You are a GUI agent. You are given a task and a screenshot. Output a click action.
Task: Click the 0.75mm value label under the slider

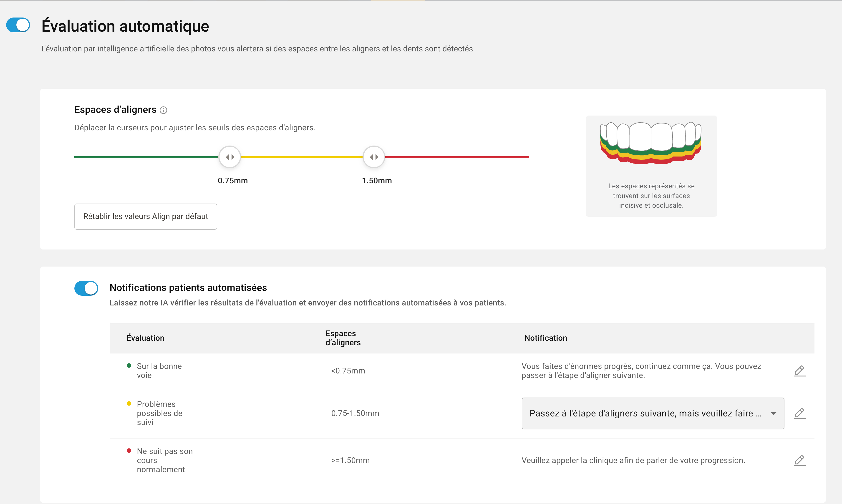(233, 181)
